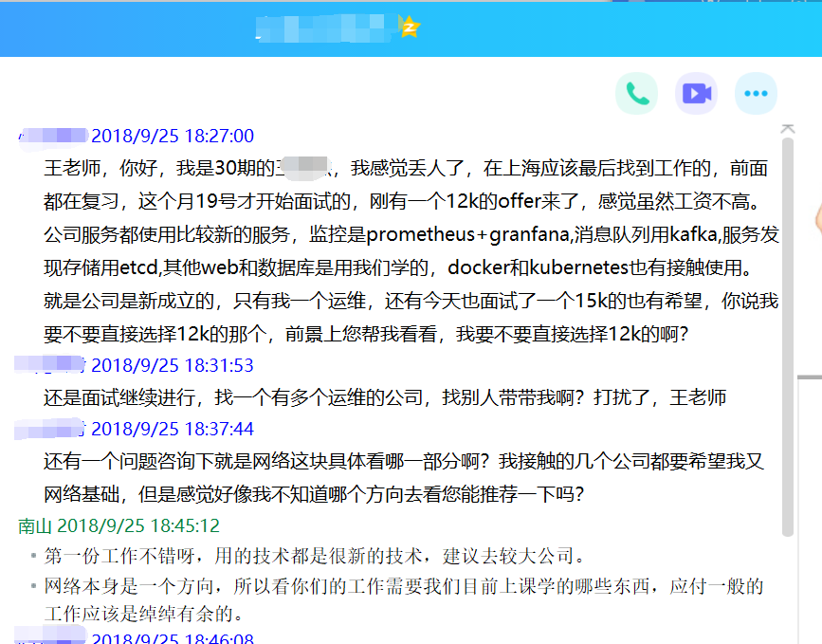Image resolution: width=822 pixels, height=644 pixels.
Task: Click the vertical scrollbar thumb in chat history
Action: tap(787, 332)
